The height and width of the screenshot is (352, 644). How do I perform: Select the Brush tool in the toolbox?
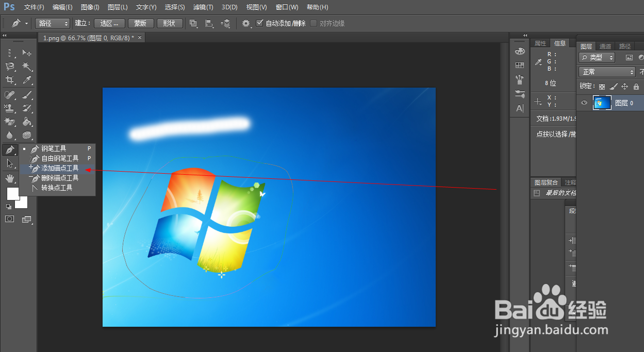[27, 95]
